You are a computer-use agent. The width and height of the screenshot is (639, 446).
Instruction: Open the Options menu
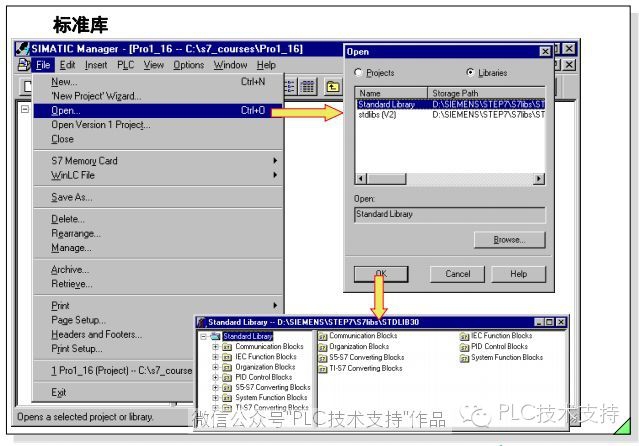[x=189, y=65]
